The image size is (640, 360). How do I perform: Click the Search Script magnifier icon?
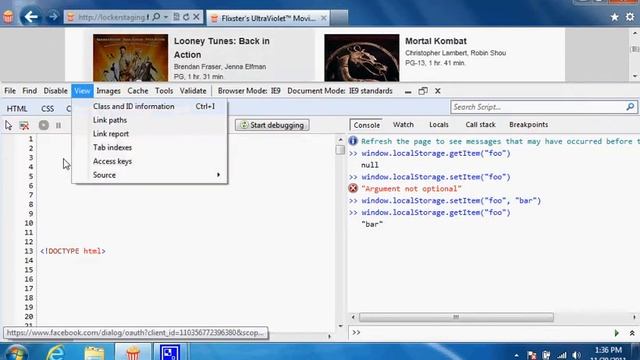630,107
